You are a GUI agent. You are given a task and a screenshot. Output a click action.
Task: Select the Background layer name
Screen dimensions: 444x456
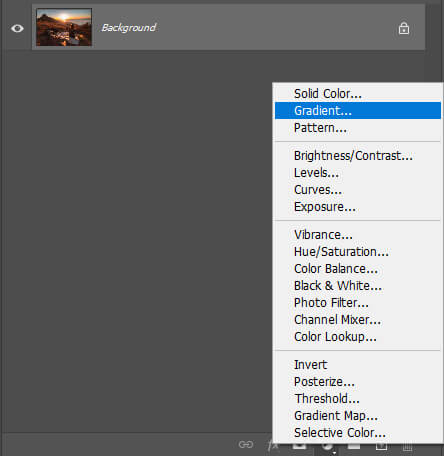(129, 28)
